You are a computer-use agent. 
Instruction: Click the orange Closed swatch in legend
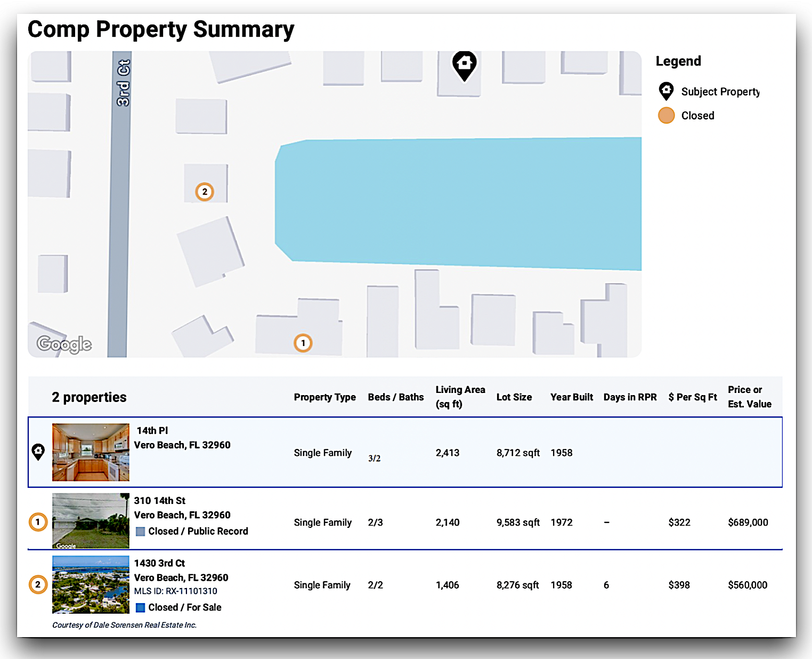666,115
